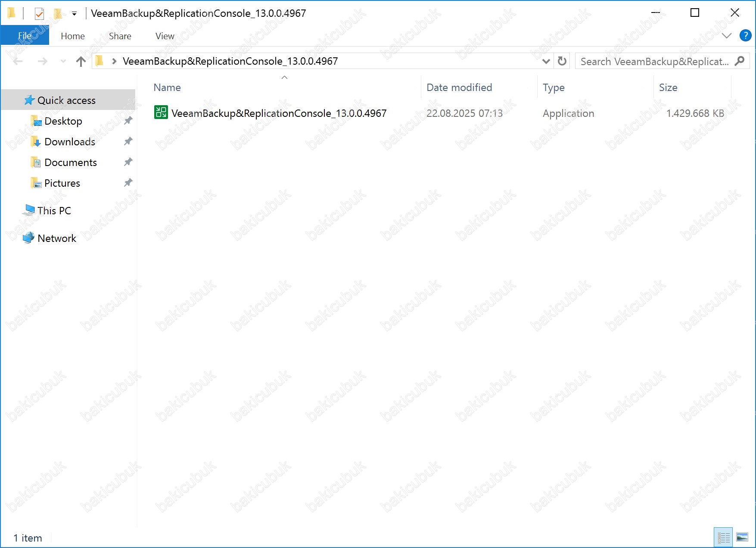Viewport: 756px width, 548px height.
Task: Switch to the Share ribbon tab
Action: click(x=120, y=36)
